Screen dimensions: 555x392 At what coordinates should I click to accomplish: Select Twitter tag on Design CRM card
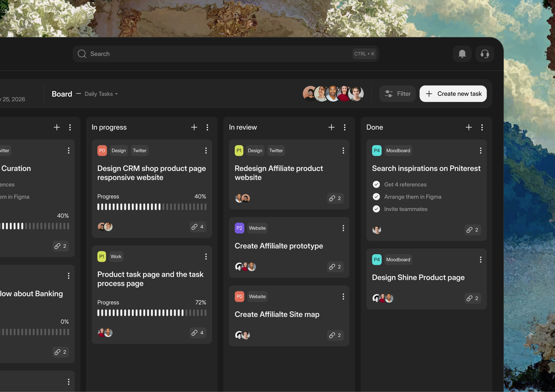click(x=139, y=151)
